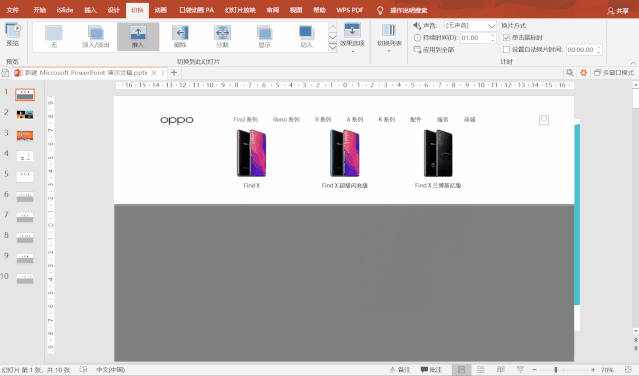
Task: Enable the auto advance time checkbox
Action: click(507, 50)
